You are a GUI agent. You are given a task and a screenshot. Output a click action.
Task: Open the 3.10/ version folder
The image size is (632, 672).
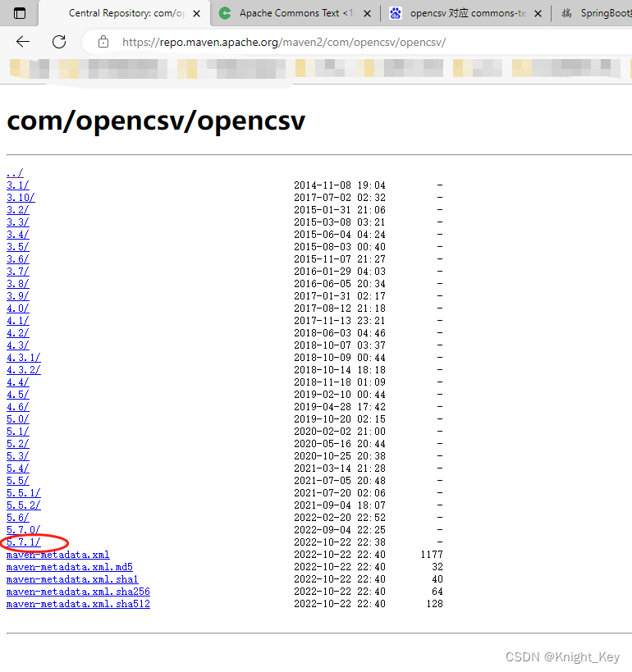21,198
